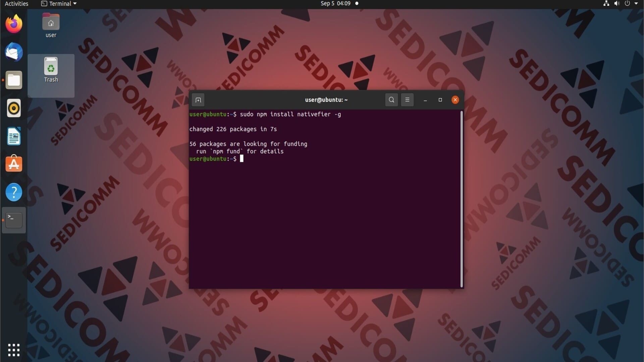Screen dimensions: 644x362
Task: Click the terminal vertical scrollbar
Action: tap(462, 199)
